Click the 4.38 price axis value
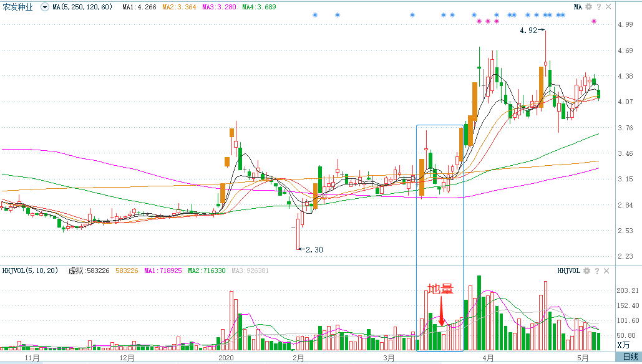This screenshot has width=642, height=364. point(626,76)
